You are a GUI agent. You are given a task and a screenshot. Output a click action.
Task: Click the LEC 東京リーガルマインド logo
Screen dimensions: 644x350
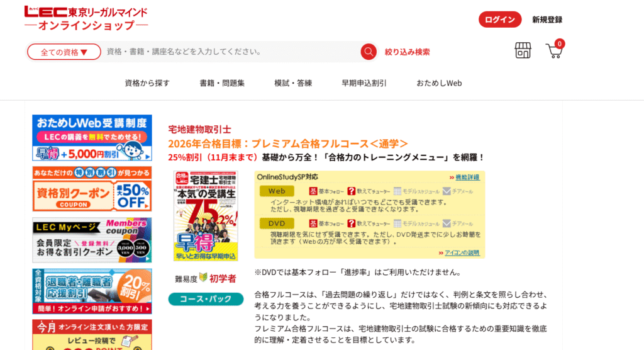(86, 19)
